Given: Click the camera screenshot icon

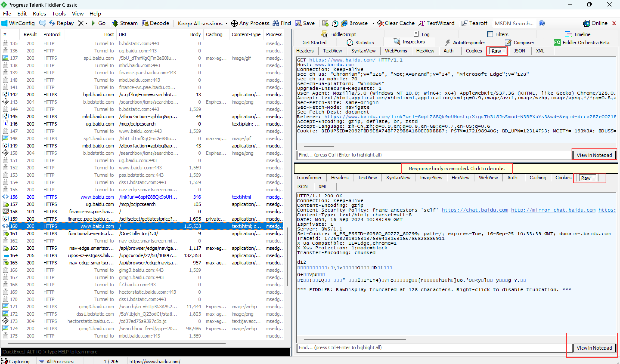Looking at the screenshot, I should pyautogui.click(x=325, y=23).
